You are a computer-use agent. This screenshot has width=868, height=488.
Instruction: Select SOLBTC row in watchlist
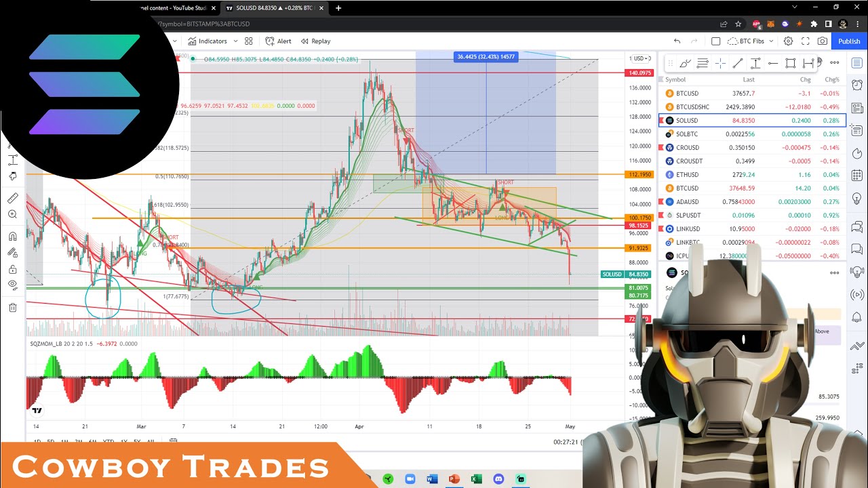click(x=753, y=134)
